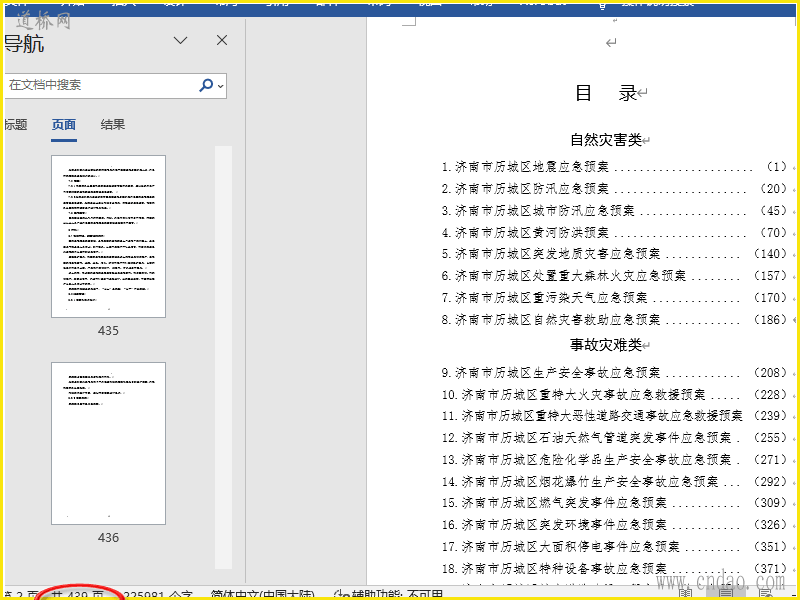Click entry 18 特种设备事故应急预案
Viewport: 800px width, 600px height.
click(x=554, y=568)
